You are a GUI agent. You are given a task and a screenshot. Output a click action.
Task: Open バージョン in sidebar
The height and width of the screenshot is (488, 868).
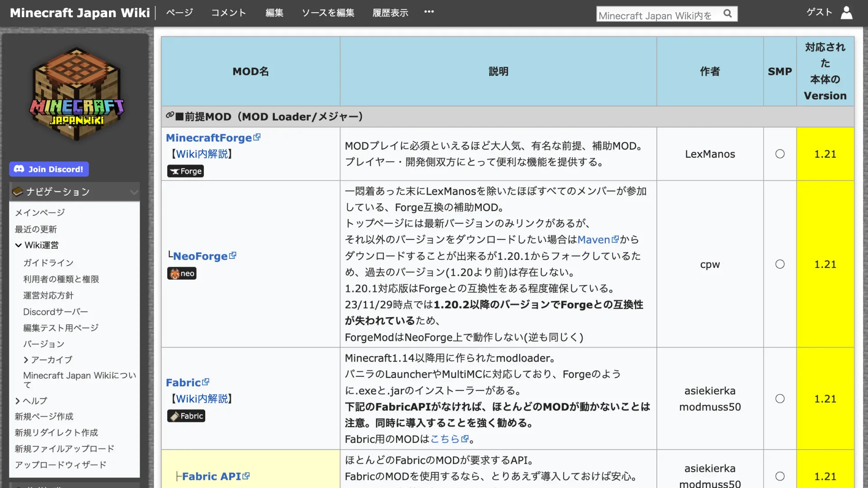click(x=44, y=344)
